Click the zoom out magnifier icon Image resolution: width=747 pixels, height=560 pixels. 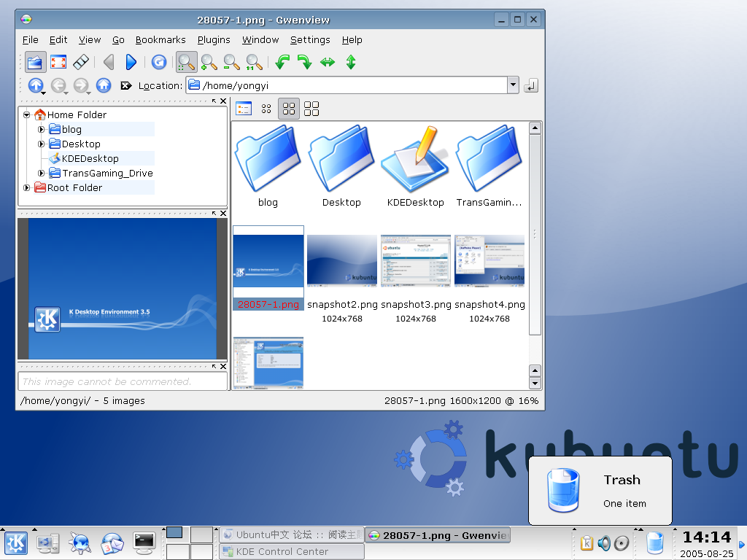click(x=231, y=62)
